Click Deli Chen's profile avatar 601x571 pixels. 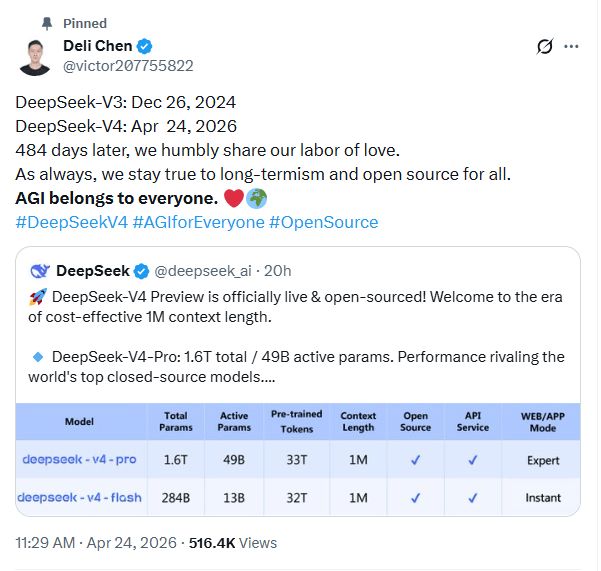coord(36,56)
